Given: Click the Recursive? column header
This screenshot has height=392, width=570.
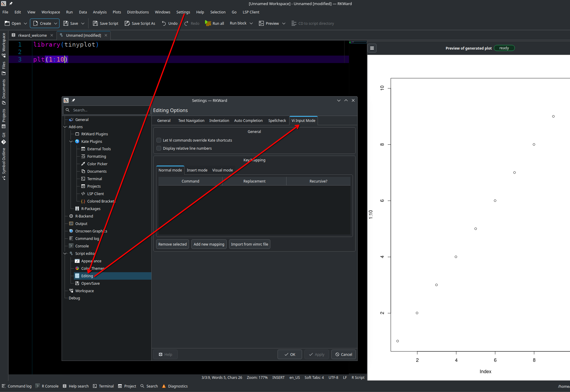Looking at the screenshot, I should coord(318,181).
